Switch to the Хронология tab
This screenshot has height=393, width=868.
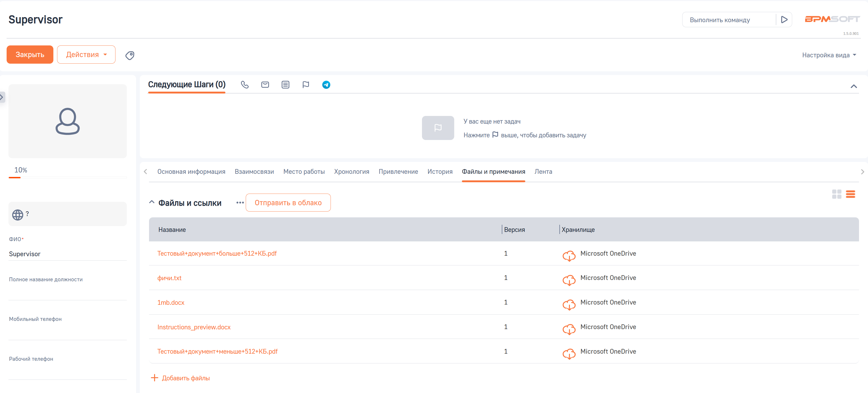coord(351,172)
